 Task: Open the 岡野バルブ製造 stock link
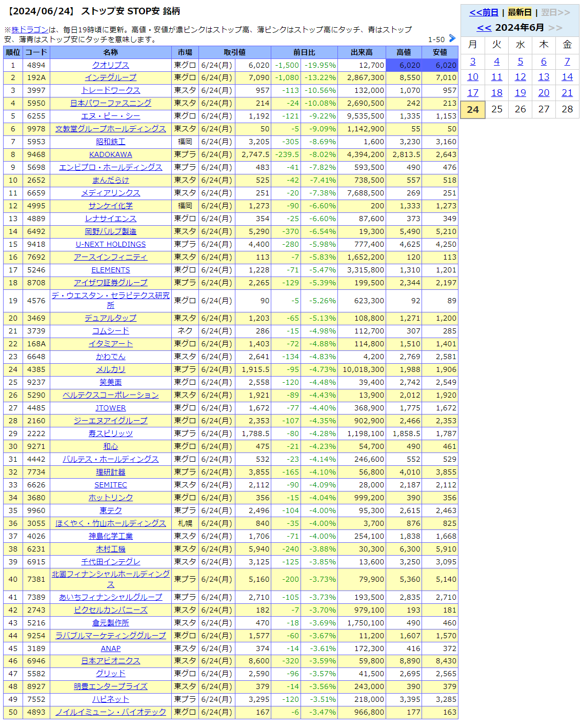tap(111, 231)
